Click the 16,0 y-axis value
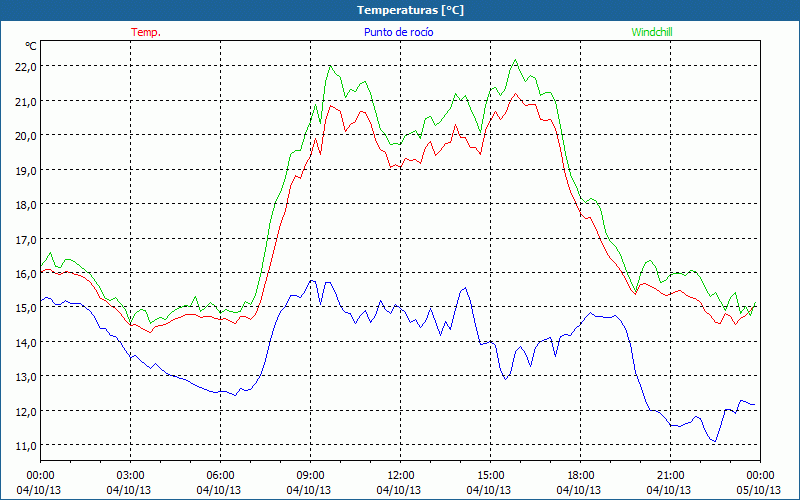Screen dimensions: 800x500 (x=26, y=274)
